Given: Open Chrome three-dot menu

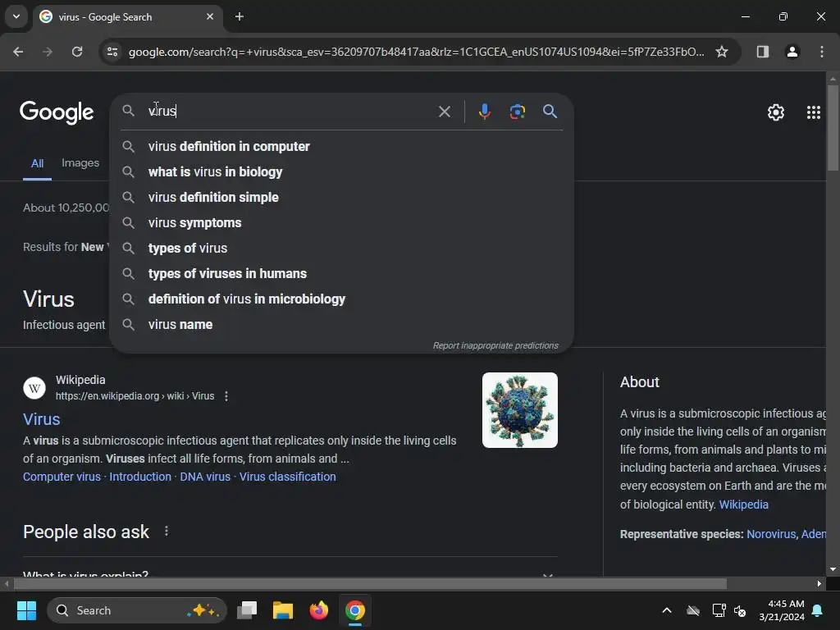Looking at the screenshot, I should click(x=821, y=52).
